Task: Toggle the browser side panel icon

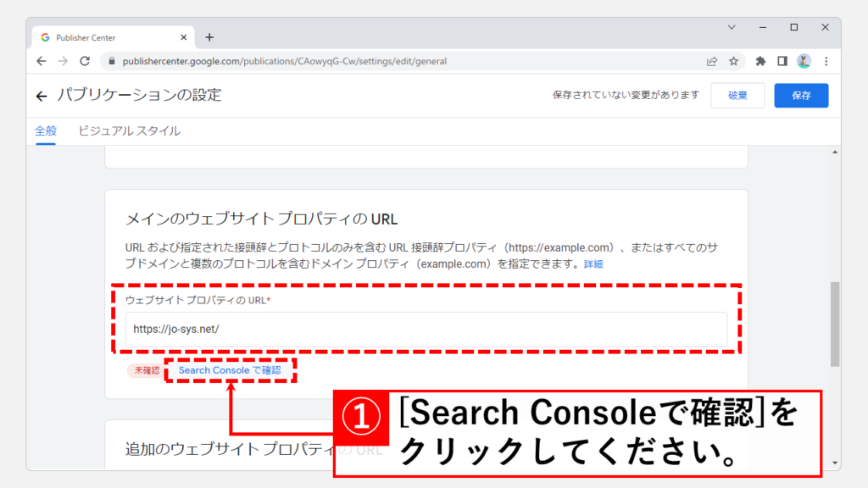Action: [782, 61]
